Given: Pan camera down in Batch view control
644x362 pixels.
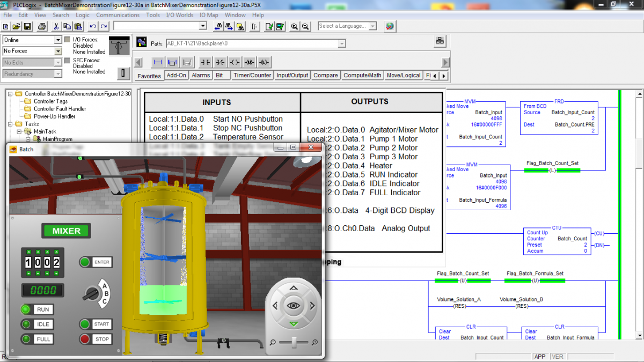Looking at the screenshot, I should (x=293, y=324).
